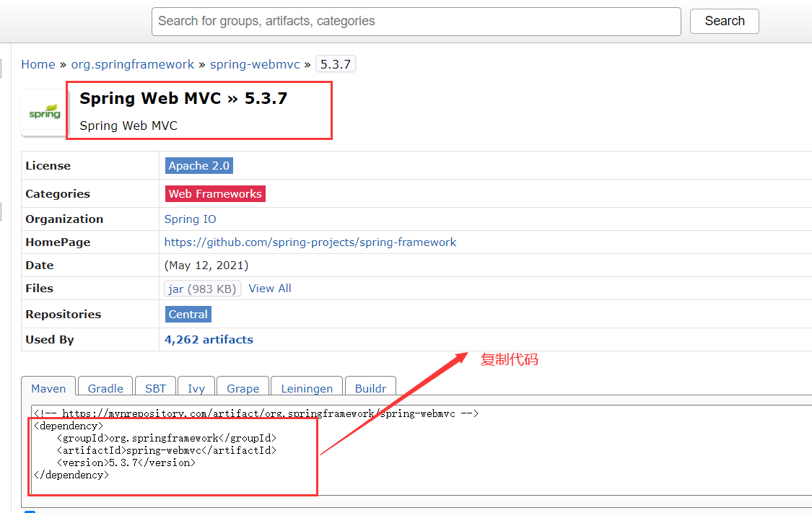Navigate to Home via the breadcrumb
Viewport: 812px width, 513px height.
[38, 64]
